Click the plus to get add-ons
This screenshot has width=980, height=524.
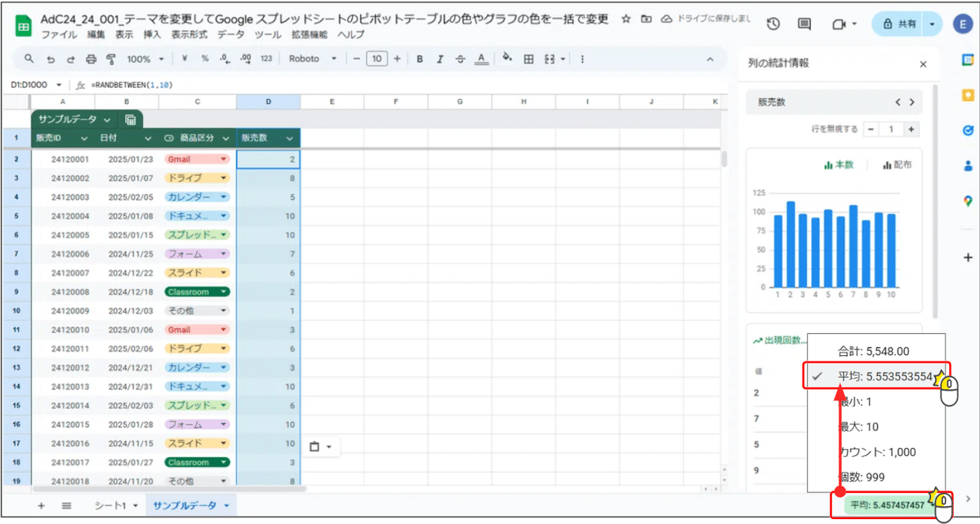[968, 257]
